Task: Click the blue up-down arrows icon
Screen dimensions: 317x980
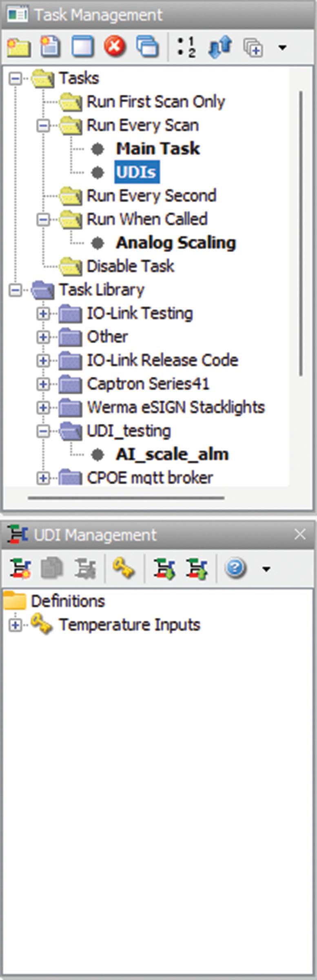Action: coord(219,47)
